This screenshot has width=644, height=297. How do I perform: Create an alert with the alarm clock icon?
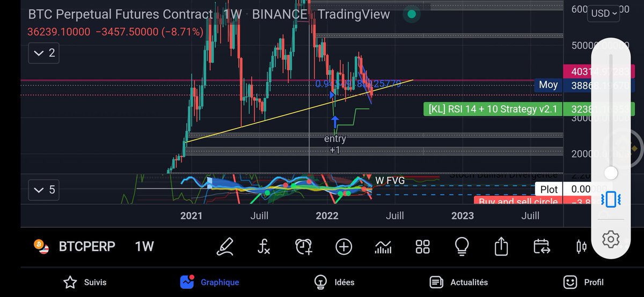click(x=304, y=247)
